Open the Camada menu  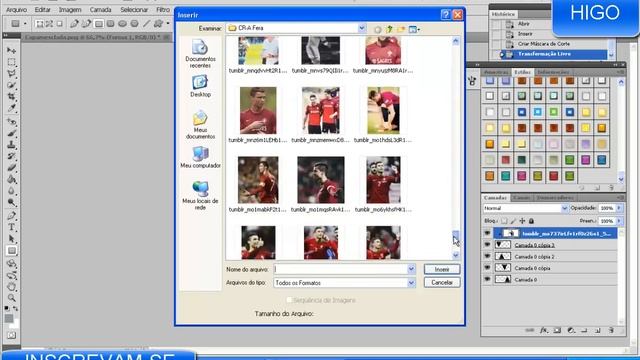coord(100,9)
